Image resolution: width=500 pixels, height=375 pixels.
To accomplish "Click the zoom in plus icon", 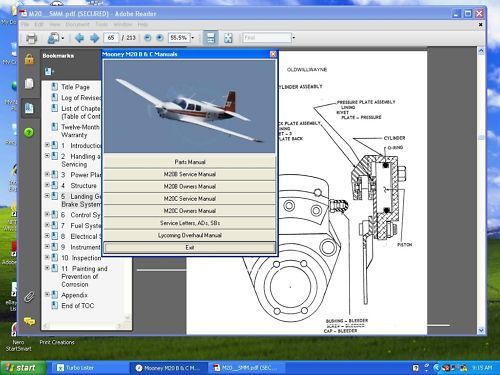I will tap(160, 38).
